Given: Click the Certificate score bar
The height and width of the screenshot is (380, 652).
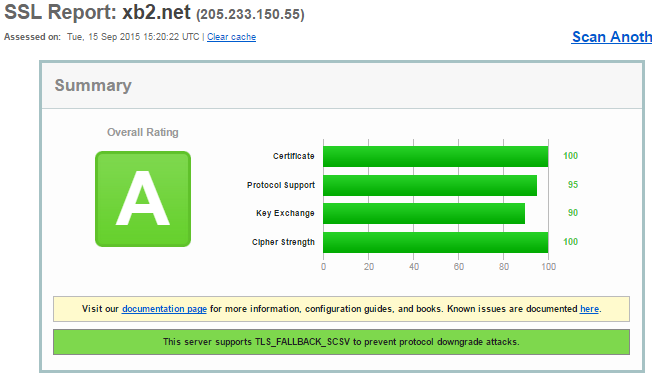Looking at the screenshot, I should coord(435,156).
